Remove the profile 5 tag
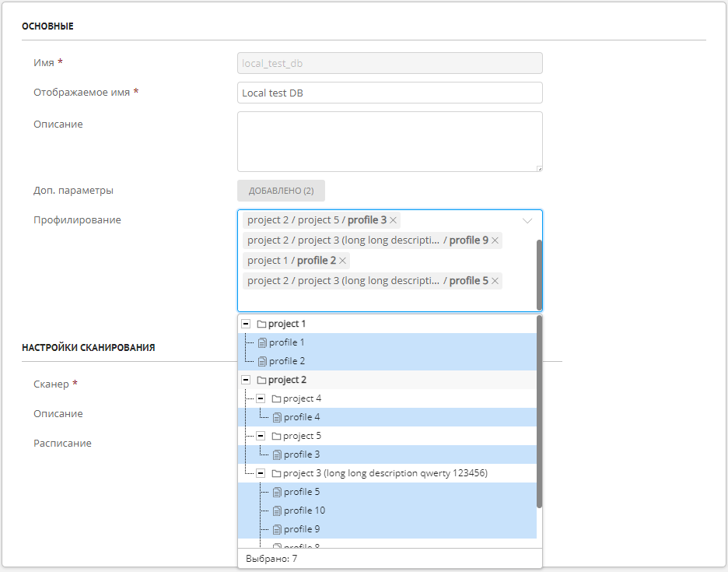Viewport: 728px width, 572px height. coord(495,281)
